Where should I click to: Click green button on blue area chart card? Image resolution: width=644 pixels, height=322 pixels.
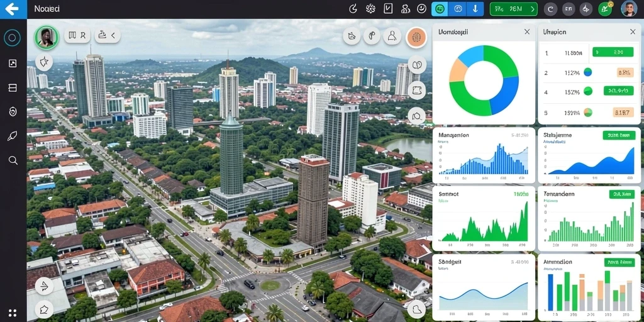click(x=619, y=135)
